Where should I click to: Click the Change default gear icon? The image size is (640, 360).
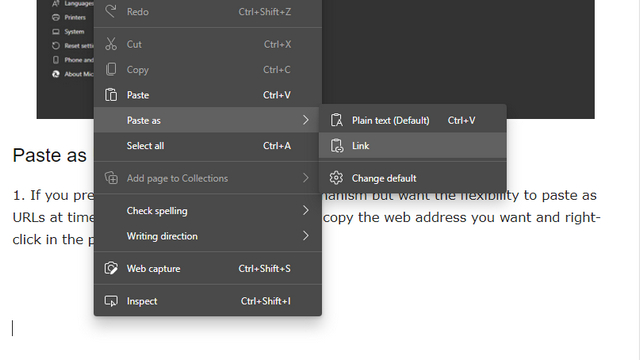(x=336, y=178)
